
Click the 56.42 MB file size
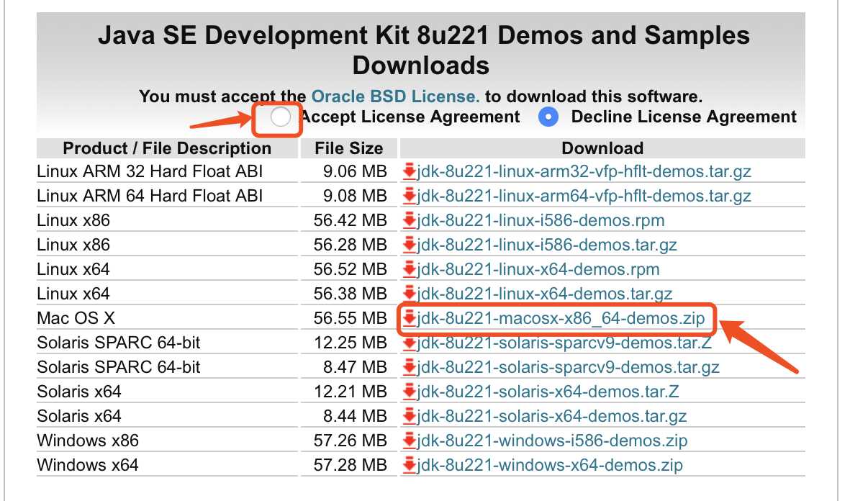[351, 220]
